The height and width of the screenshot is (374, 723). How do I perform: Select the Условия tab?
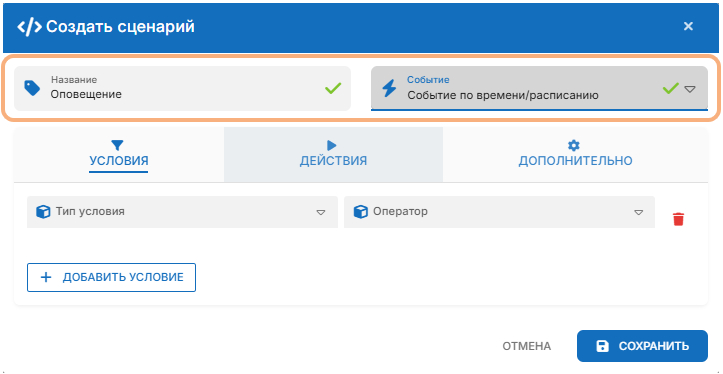(119, 154)
